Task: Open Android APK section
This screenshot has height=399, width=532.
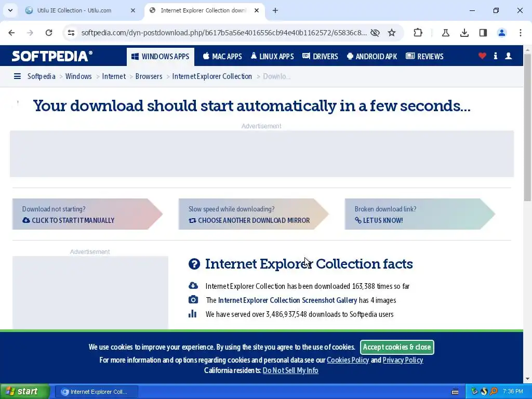Action: pos(372,56)
